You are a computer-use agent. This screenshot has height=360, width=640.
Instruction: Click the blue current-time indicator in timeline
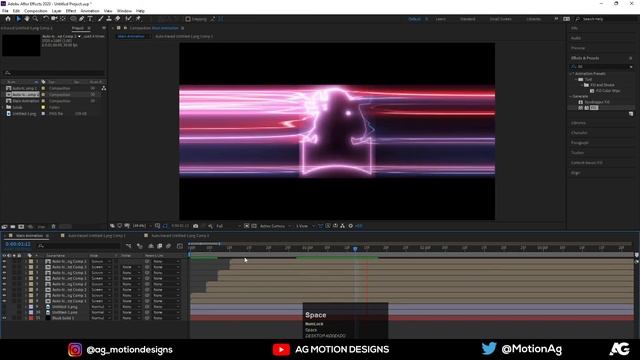pyautogui.click(x=355, y=249)
